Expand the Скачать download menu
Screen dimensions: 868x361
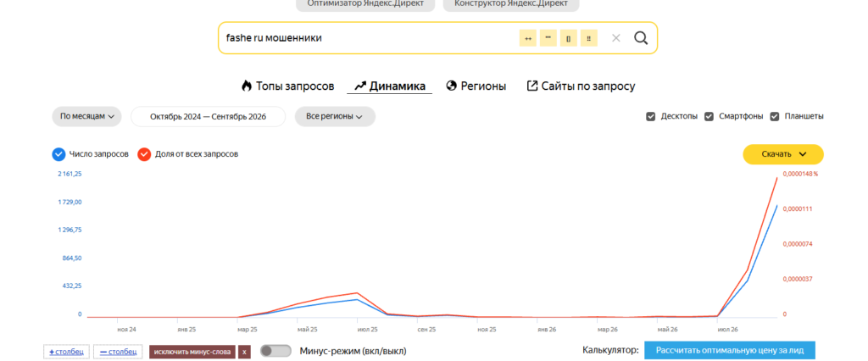click(783, 154)
